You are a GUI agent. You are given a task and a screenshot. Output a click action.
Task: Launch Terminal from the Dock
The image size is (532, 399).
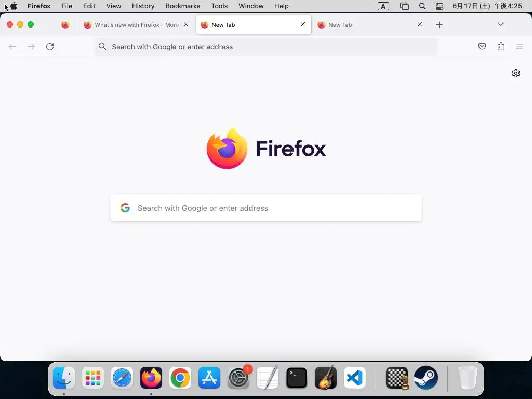(x=297, y=378)
